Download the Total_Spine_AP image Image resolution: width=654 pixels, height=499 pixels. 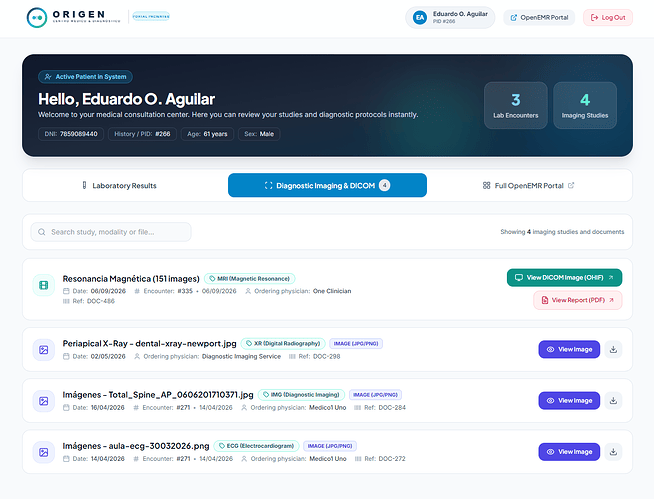(x=613, y=401)
